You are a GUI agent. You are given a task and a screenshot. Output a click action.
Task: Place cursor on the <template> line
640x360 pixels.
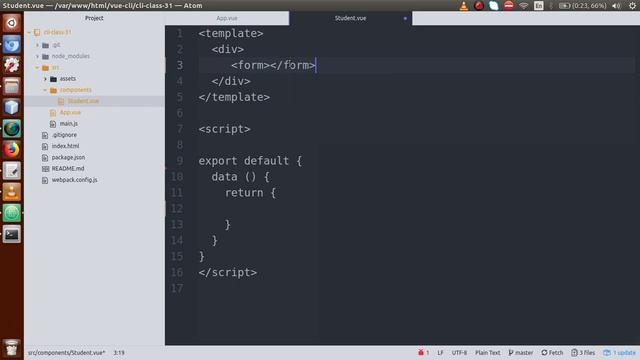point(231,33)
